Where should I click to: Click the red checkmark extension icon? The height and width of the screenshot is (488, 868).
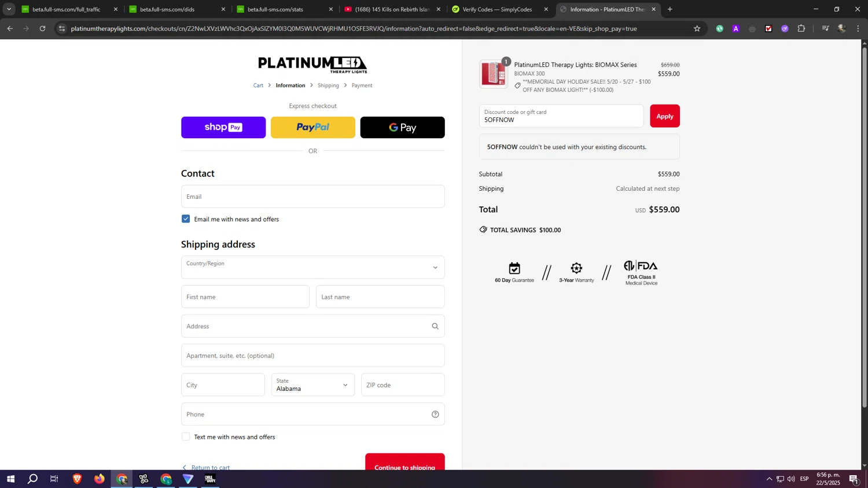768,28
